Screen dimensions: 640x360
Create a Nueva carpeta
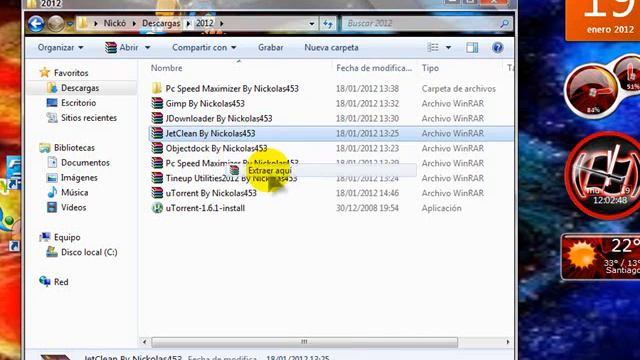[x=331, y=48]
